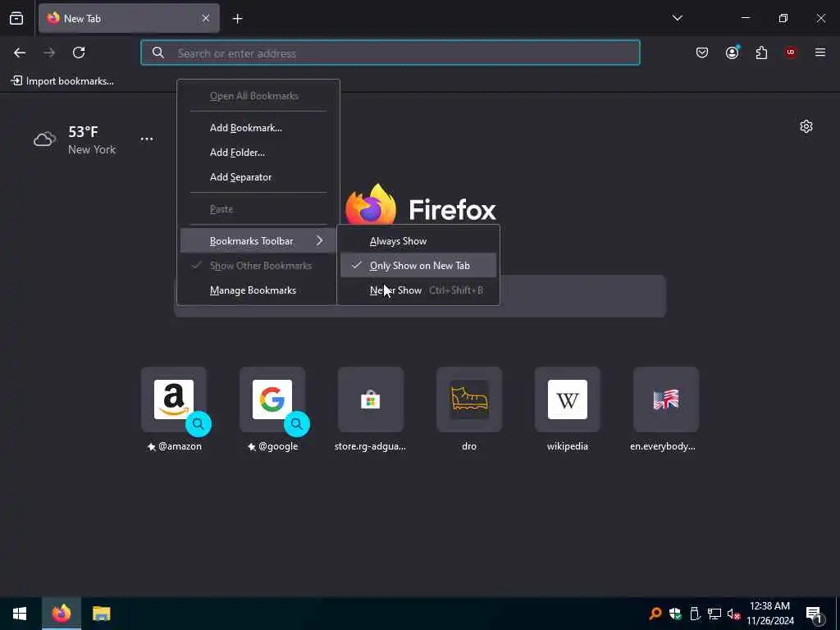Image resolution: width=840 pixels, height=630 pixels.
Task: Open the Firefox View tab icon
Action: [16, 18]
